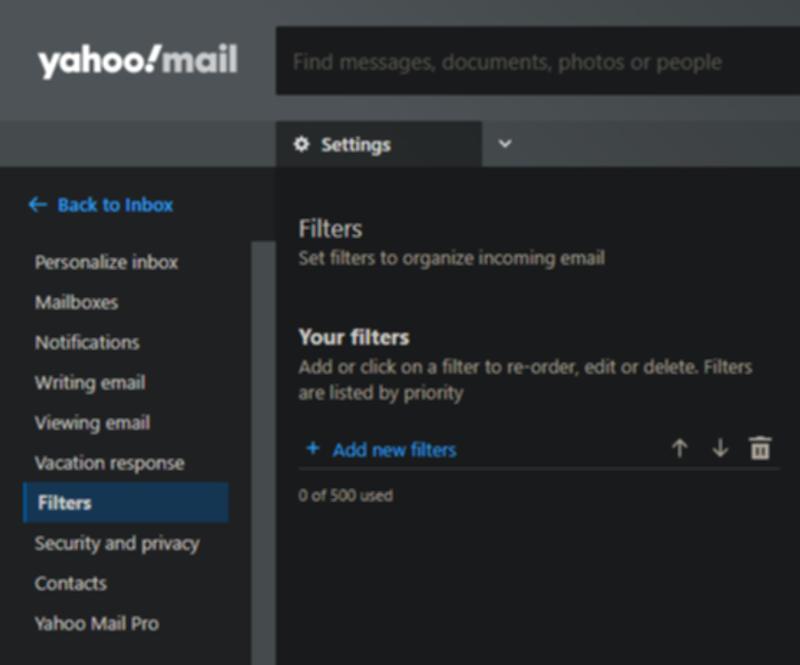Click the plus icon to add filter

(x=312, y=449)
